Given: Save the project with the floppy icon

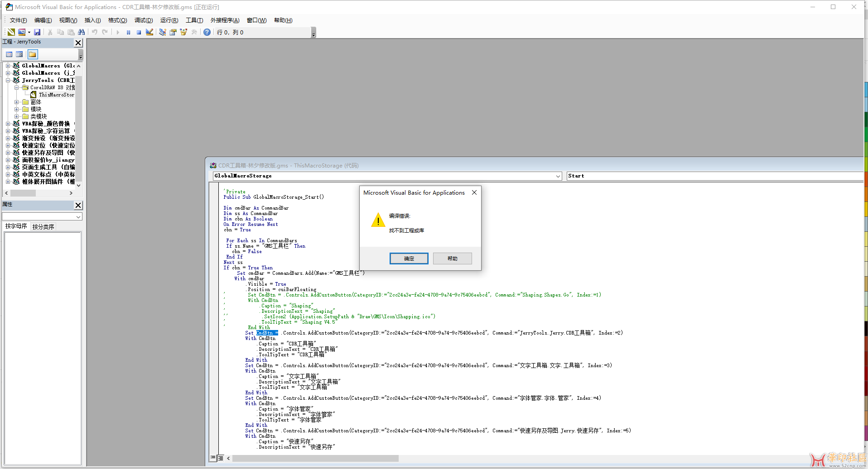Looking at the screenshot, I should (37, 32).
